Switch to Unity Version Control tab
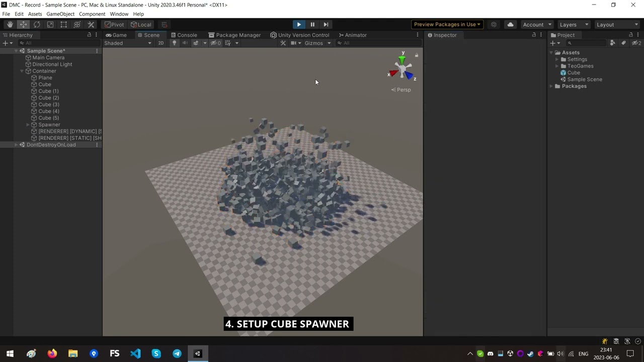 tap(300, 35)
